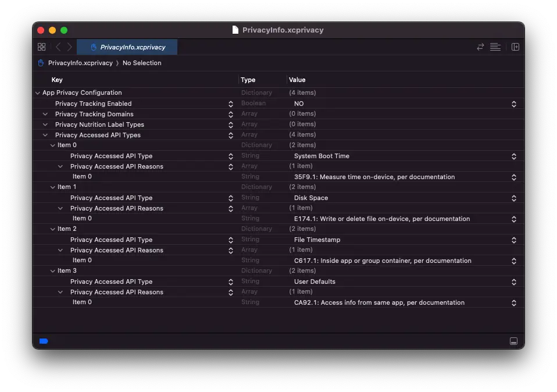Image resolution: width=557 pixels, height=392 pixels.
Task: Click key stepper for Privacy Accessed API Types
Action: click(x=231, y=135)
